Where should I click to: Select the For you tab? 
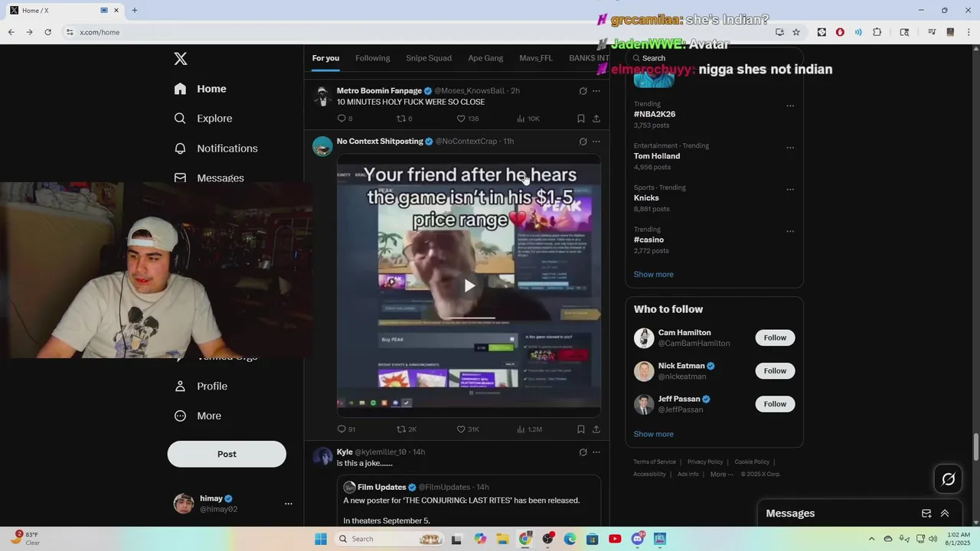[x=325, y=58]
